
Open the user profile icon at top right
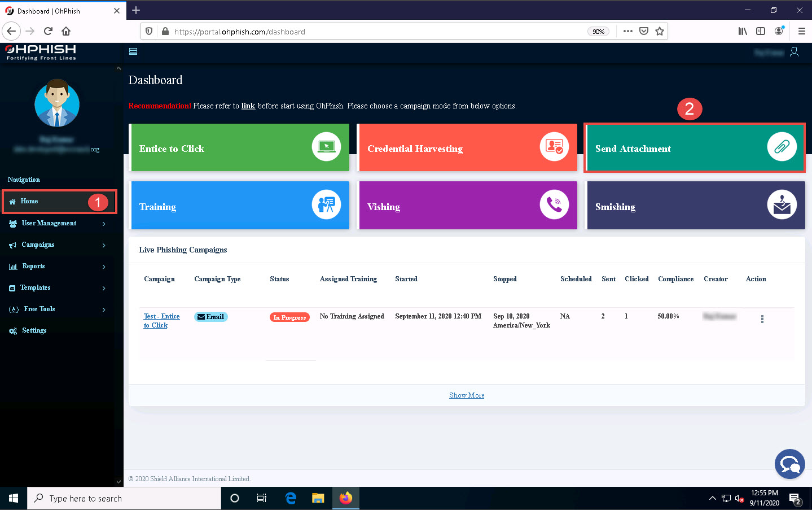[794, 52]
